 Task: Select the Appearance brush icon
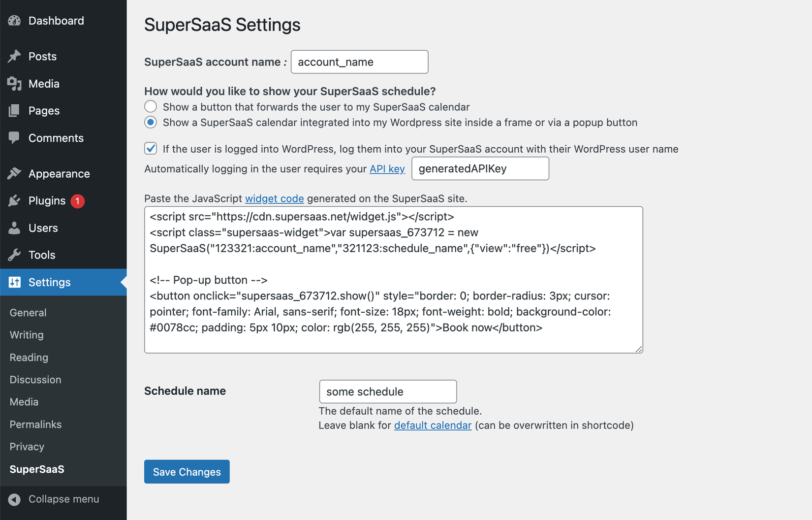pos(15,173)
